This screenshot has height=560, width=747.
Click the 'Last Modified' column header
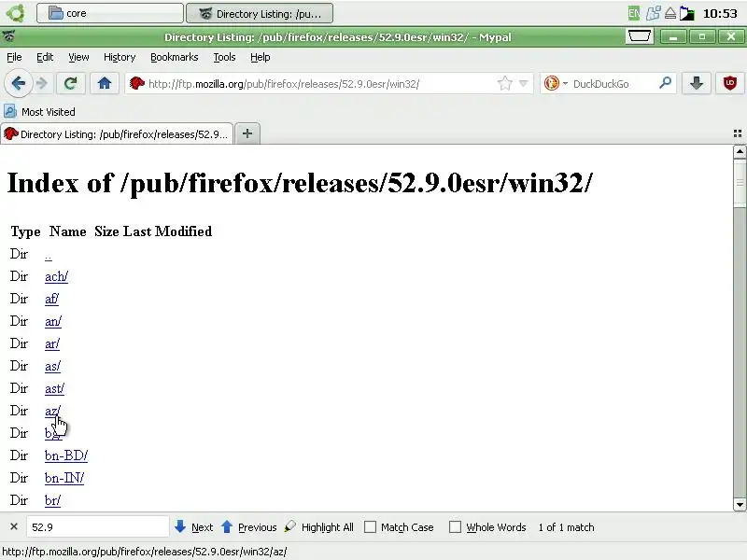[x=167, y=231]
